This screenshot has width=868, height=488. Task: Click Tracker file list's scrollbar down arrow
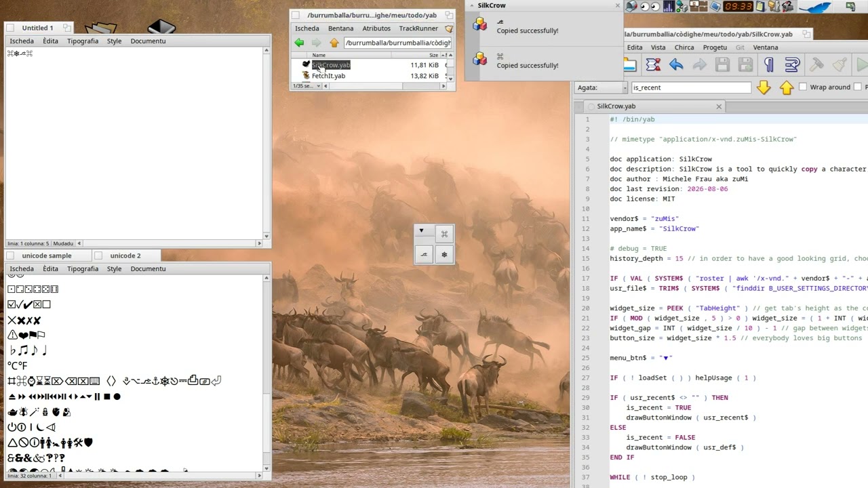(x=450, y=78)
